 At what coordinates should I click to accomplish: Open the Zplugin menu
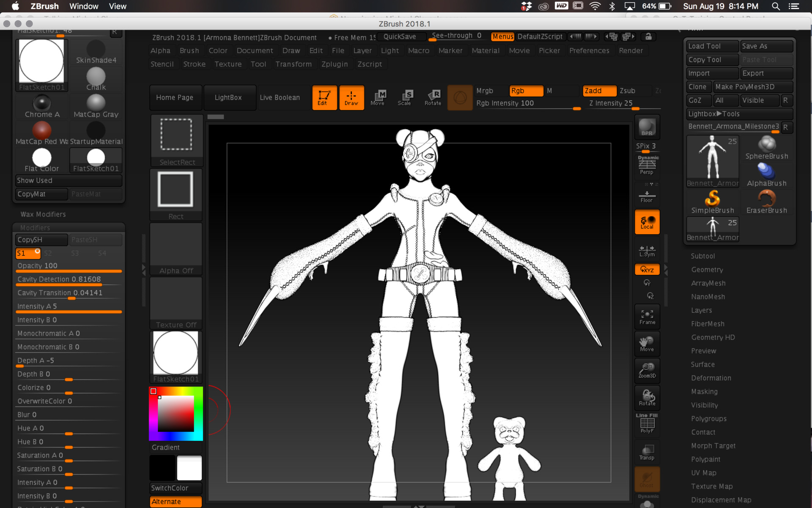point(335,64)
